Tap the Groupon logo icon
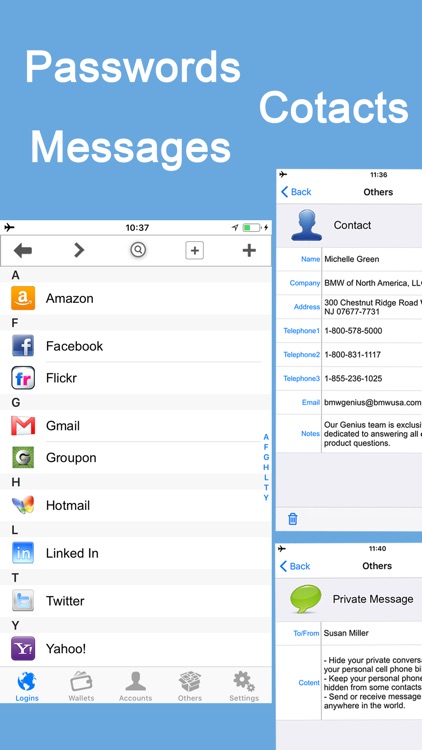 click(x=23, y=457)
